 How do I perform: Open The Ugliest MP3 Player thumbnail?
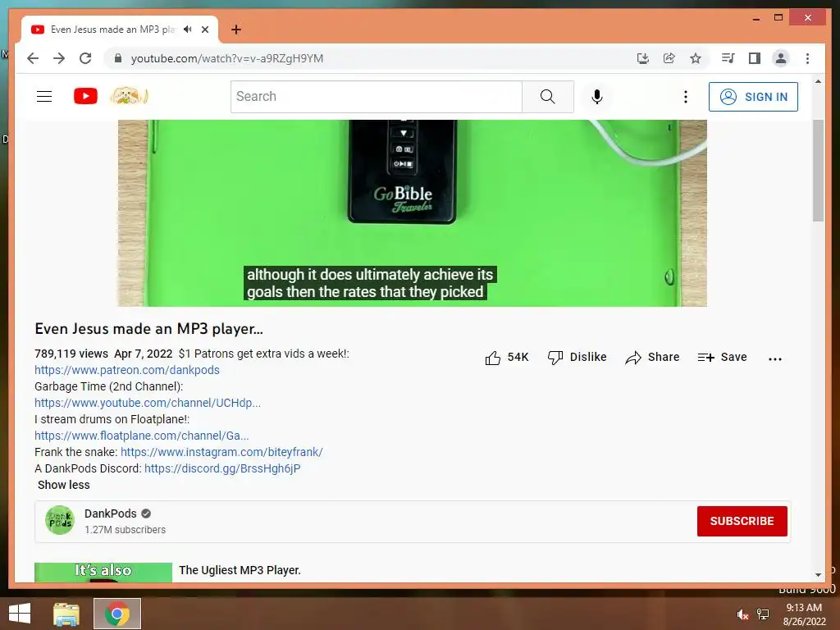pyautogui.click(x=103, y=572)
